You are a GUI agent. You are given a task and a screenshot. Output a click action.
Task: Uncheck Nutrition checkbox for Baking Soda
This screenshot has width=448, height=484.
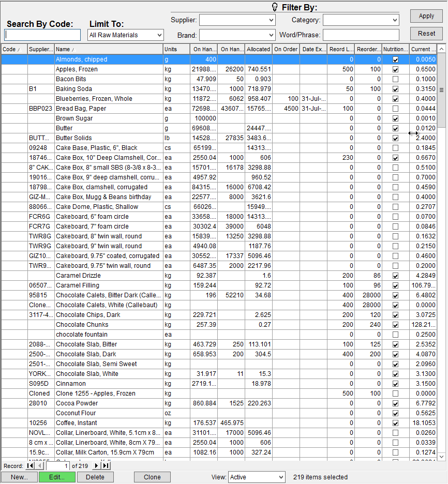(x=395, y=89)
